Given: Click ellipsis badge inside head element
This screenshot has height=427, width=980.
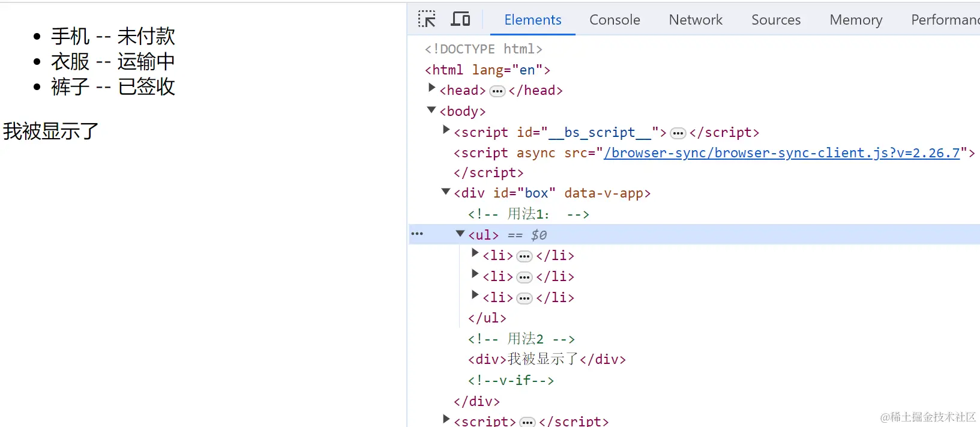Looking at the screenshot, I should [x=497, y=91].
